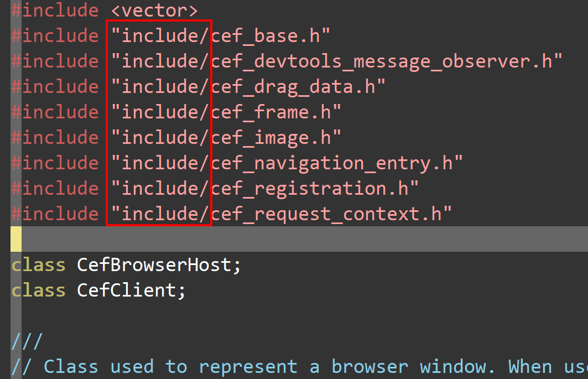Screen dimensions: 588x379
Task: Click cef_devtools_message_observer.h file name
Action: coord(382,61)
